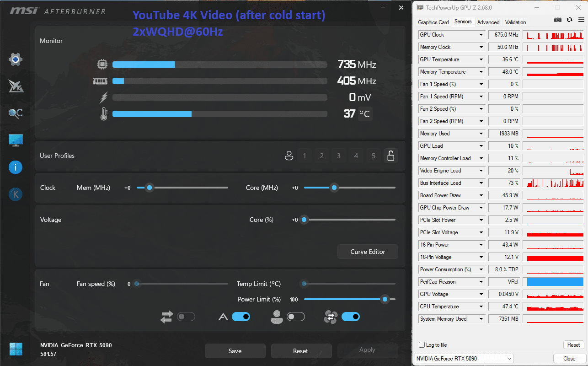Click the K icon in sidebar
Viewport: 588px width, 366px height.
click(16, 194)
